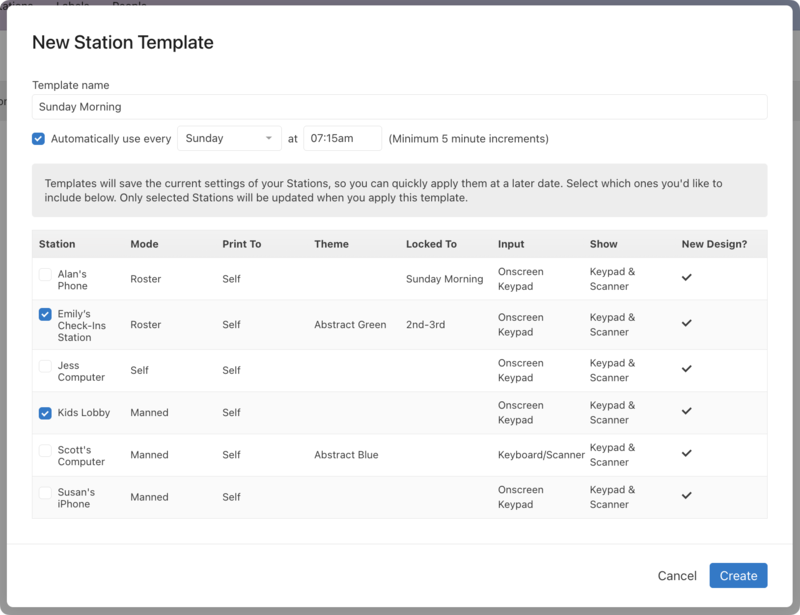The height and width of the screenshot is (615, 800).
Task: Select Alan's Phone station checkbox
Action: (45, 274)
